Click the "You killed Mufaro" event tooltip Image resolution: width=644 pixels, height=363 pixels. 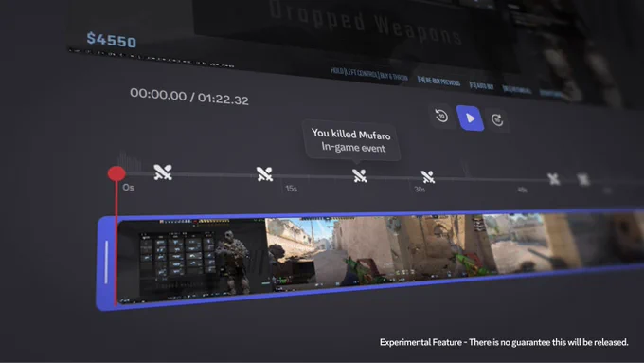click(351, 140)
